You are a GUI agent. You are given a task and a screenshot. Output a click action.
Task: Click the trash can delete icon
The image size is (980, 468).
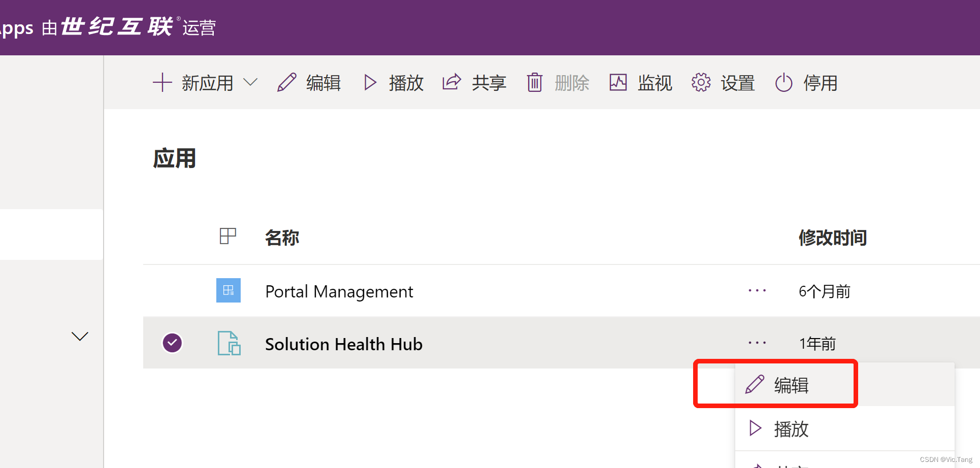click(x=534, y=82)
